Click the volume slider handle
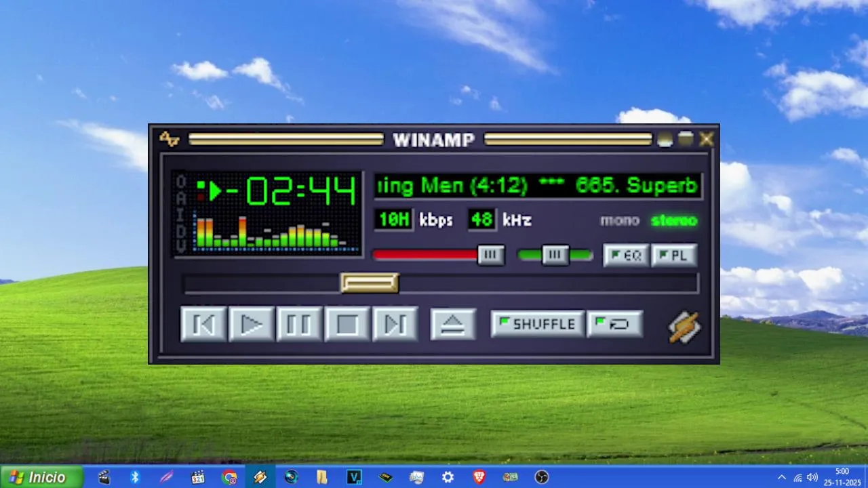 [491, 255]
